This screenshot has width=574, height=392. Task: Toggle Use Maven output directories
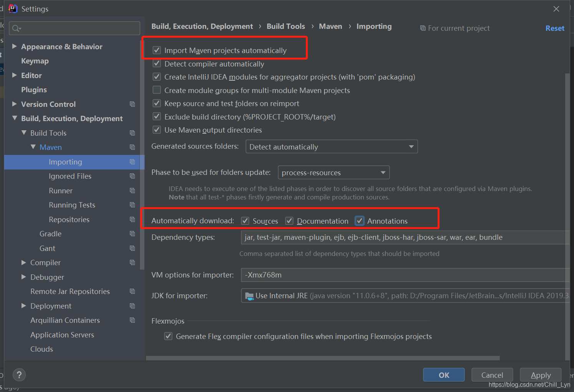pos(157,130)
